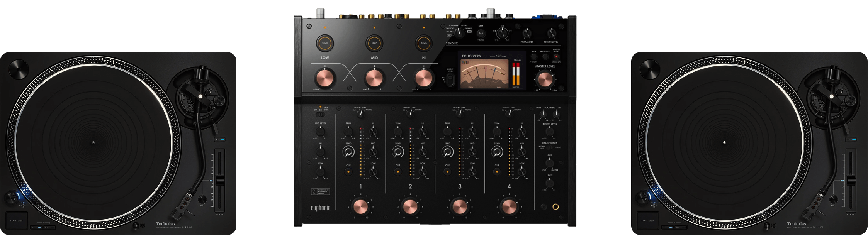Click left turntable pitch adjust fader
The image size is (868, 235).
(x=220, y=180)
